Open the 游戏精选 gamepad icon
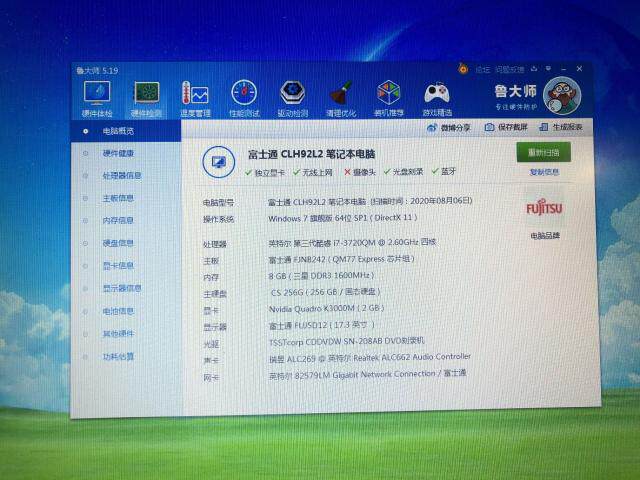Image resolution: width=640 pixels, height=480 pixels. (437, 99)
